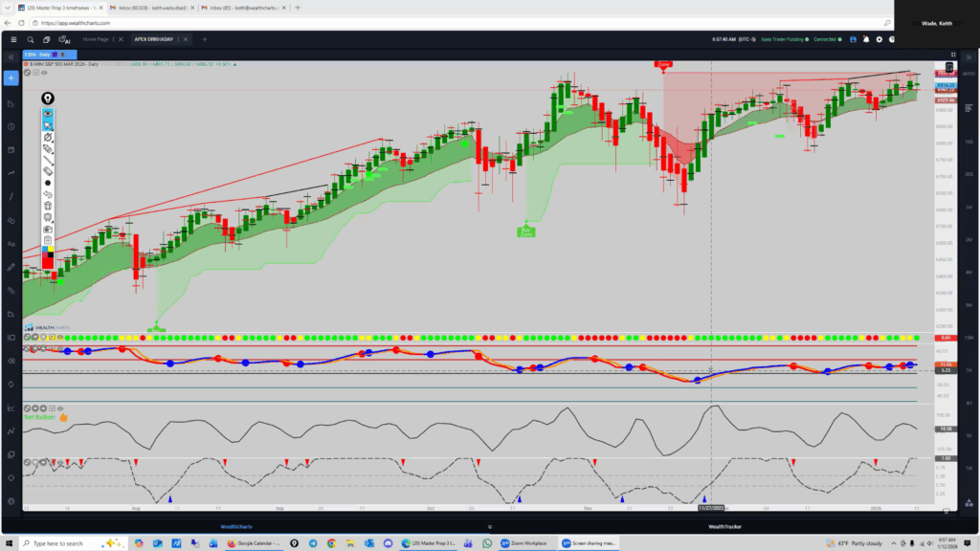The height and width of the screenshot is (551, 980).
Task: Click the WealthTracker button at bottom
Action: (x=723, y=526)
